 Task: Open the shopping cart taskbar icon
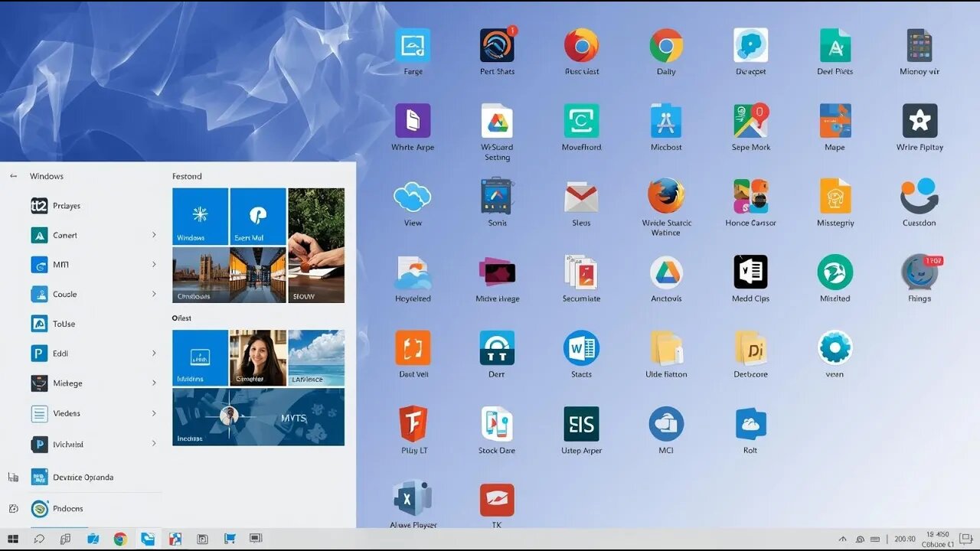pyautogui.click(x=229, y=540)
